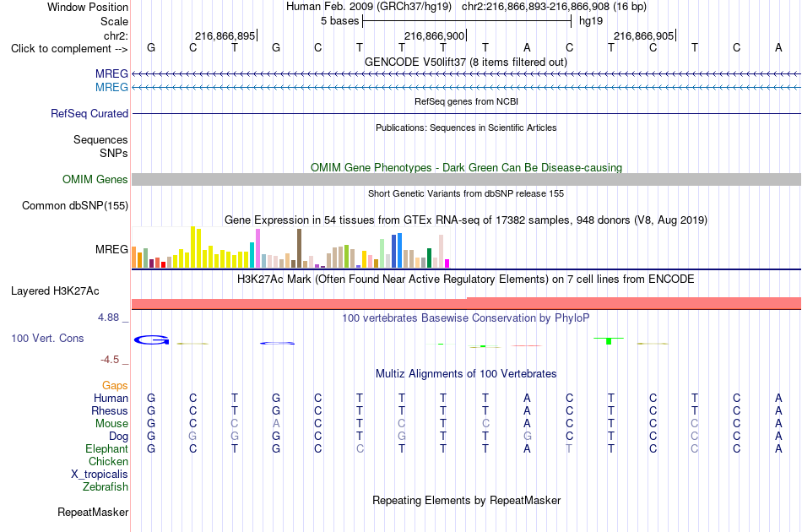802x532 pixels.
Task: Click the tall violet bar in the GTEx chart
Action: click(257, 248)
